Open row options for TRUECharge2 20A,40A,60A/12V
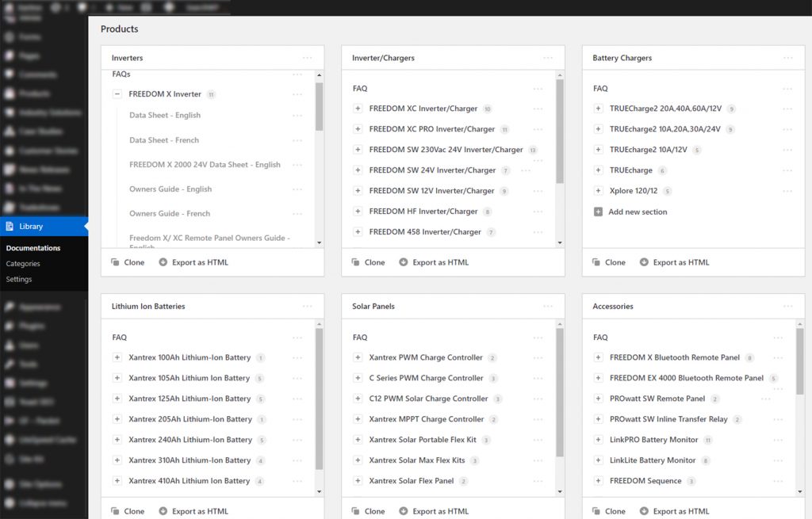 pos(787,109)
